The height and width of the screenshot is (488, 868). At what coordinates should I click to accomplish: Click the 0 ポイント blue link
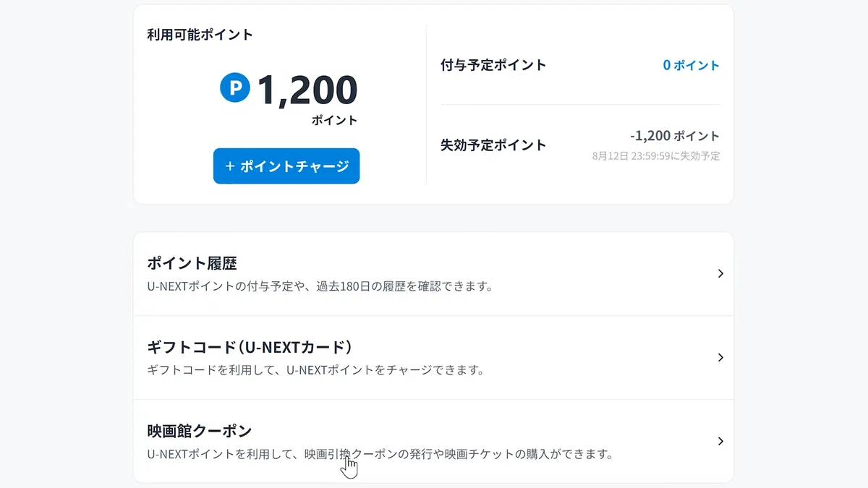click(x=692, y=65)
